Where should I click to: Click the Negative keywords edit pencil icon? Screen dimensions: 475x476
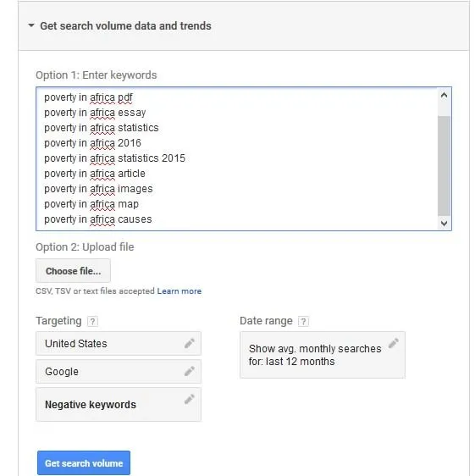pyautogui.click(x=190, y=399)
